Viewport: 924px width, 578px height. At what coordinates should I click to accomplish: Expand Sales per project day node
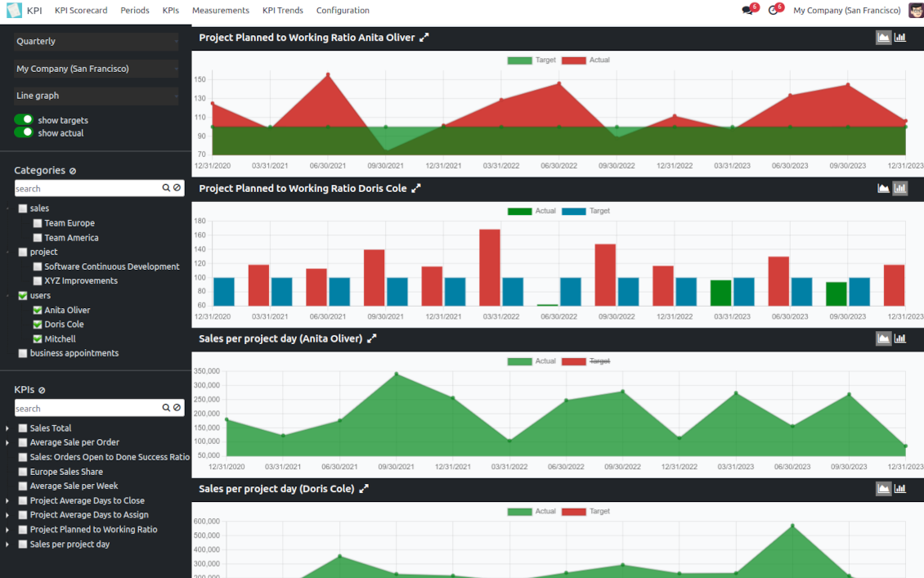[x=7, y=544]
